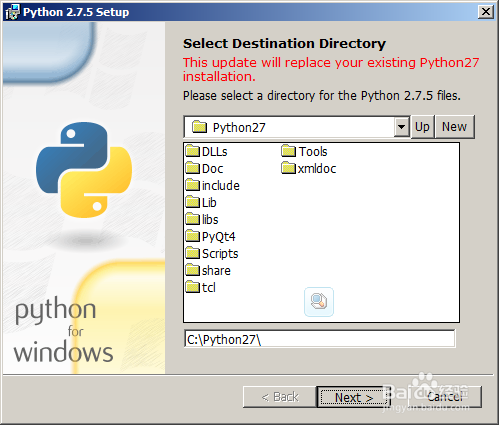Select the "PyQt4" folder name
The image size is (499, 425).
[x=218, y=237]
